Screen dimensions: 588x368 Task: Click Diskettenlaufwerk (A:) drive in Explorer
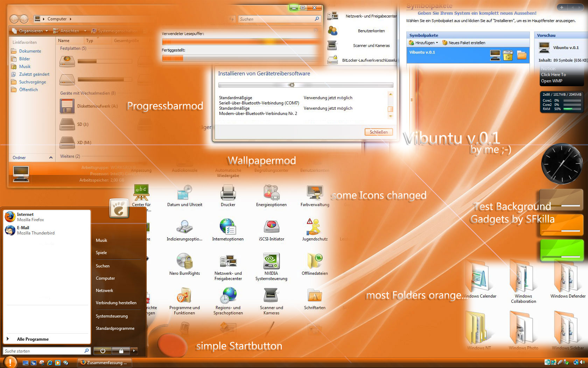[89, 106]
